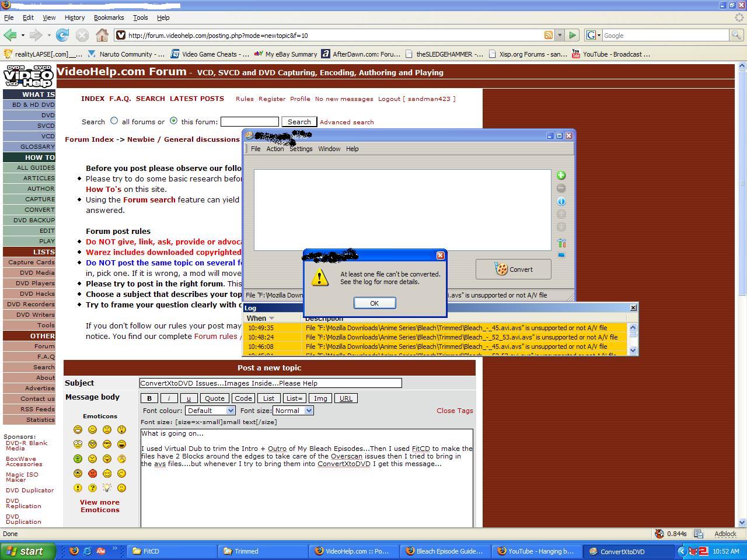Insert the sunglasses cool emoticon
This screenshot has width=747, height=560.
click(x=107, y=444)
